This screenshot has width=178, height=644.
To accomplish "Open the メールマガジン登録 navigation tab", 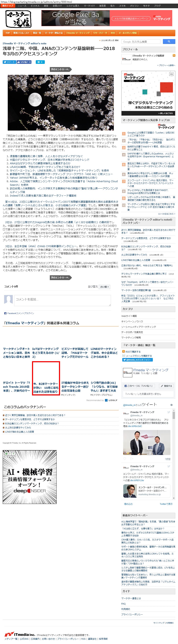I will click(x=128, y=33).
